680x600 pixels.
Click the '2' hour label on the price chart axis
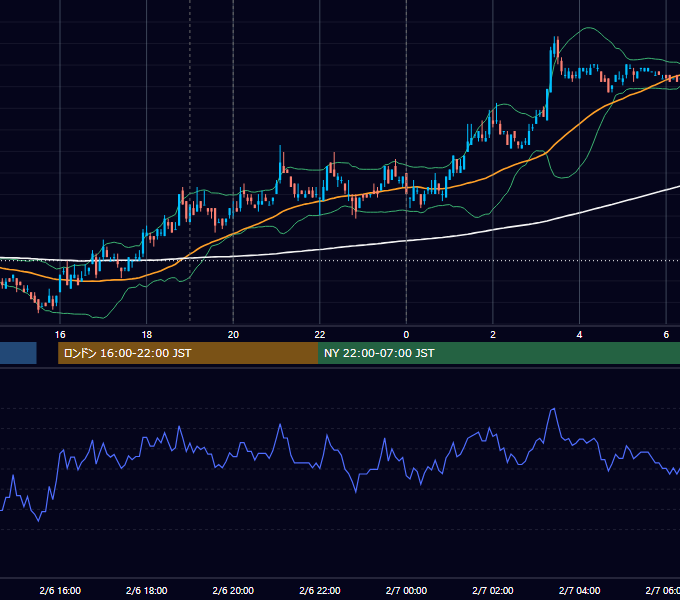493,334
